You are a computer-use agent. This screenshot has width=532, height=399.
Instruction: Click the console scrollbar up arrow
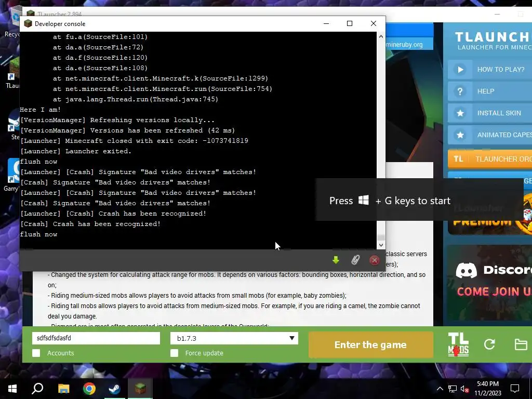coord(381,36)
